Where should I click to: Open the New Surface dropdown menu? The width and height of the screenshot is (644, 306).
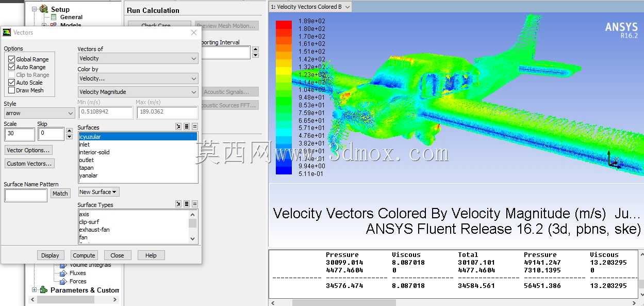(98, 192)
